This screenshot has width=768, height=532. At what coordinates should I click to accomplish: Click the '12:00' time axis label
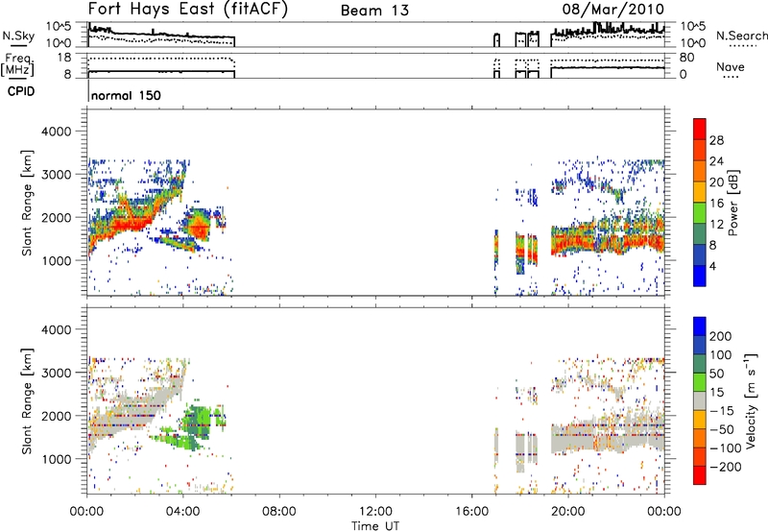pyautogui.click(x=375, y=512)
